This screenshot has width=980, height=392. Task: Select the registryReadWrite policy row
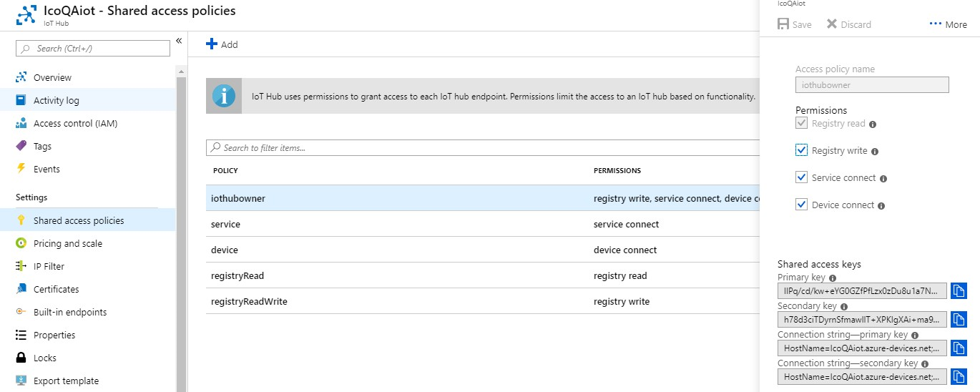(x=249, y=301)
